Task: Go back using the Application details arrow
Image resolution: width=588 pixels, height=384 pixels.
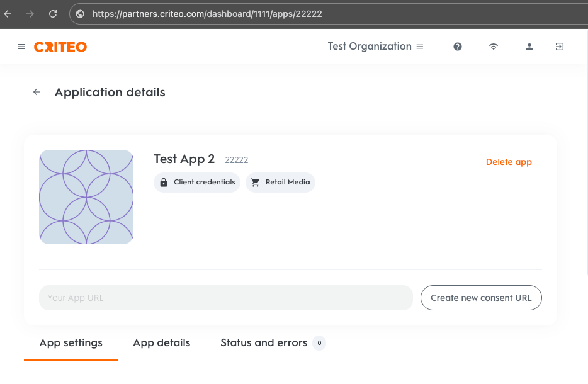Action: coord(37,92)
